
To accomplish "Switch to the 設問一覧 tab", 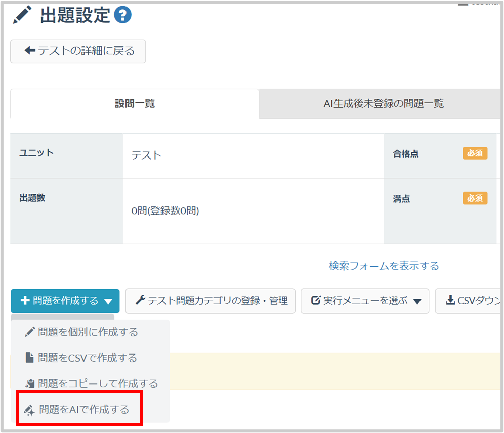I will (x=135, y=104).
